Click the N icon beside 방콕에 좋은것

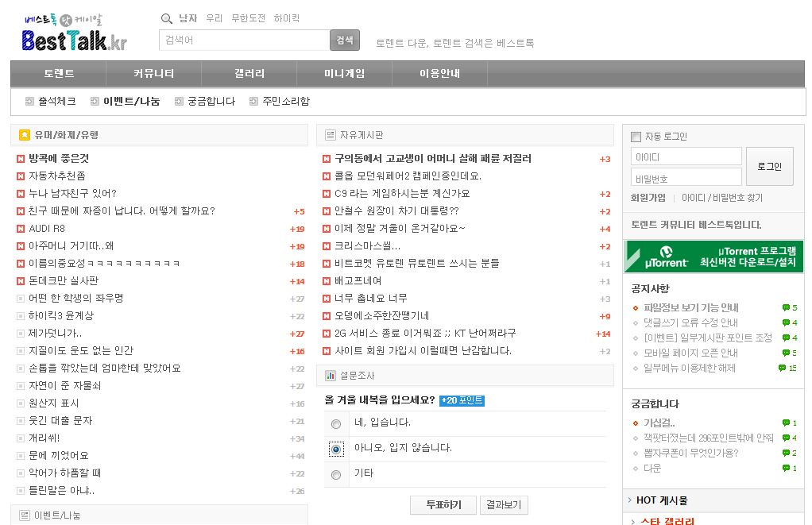tap(21, 159)
